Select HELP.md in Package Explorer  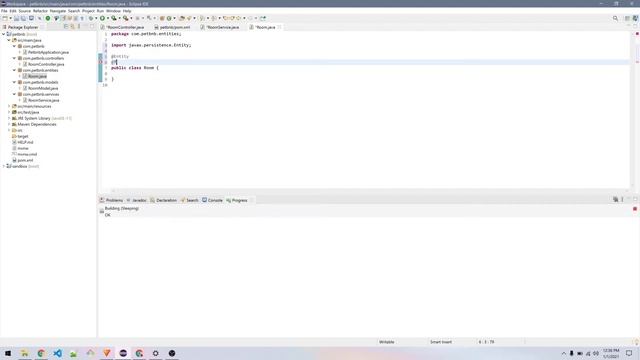25,142
